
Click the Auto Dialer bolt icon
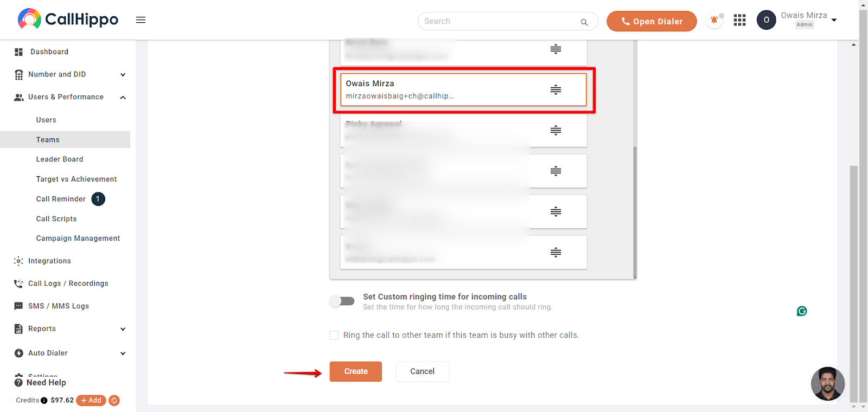point(19,353)
